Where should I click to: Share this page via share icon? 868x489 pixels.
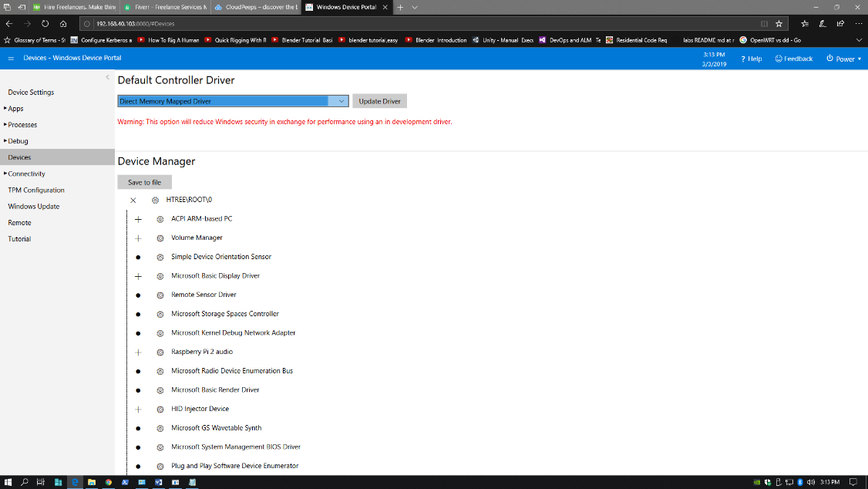coord(840,24)
